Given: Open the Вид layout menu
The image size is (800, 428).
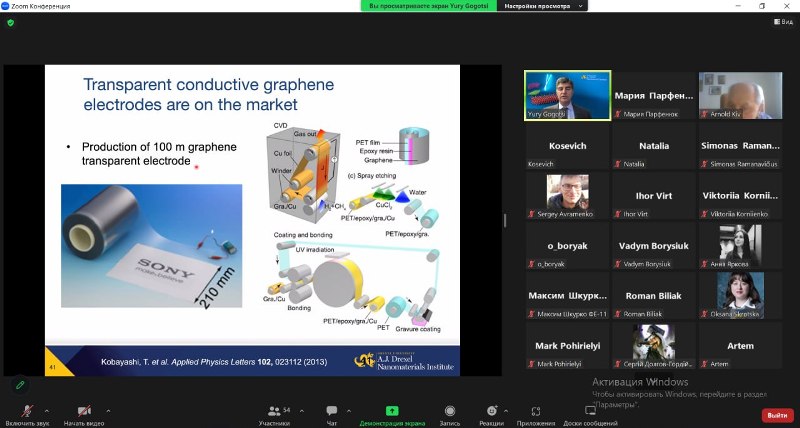Looking at the screenshot, I should 784,22.
